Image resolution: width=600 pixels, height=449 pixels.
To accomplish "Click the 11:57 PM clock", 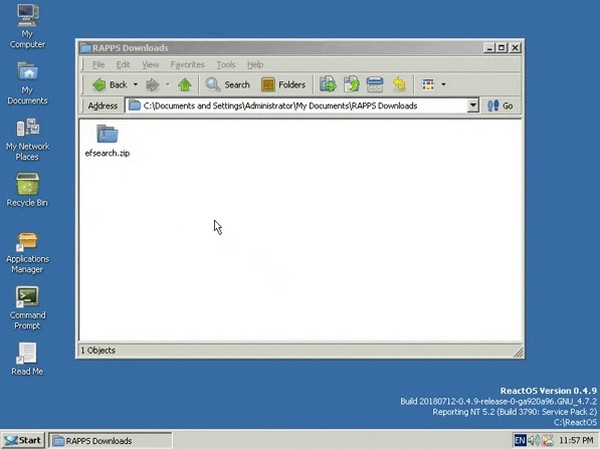I will (576, 441).
